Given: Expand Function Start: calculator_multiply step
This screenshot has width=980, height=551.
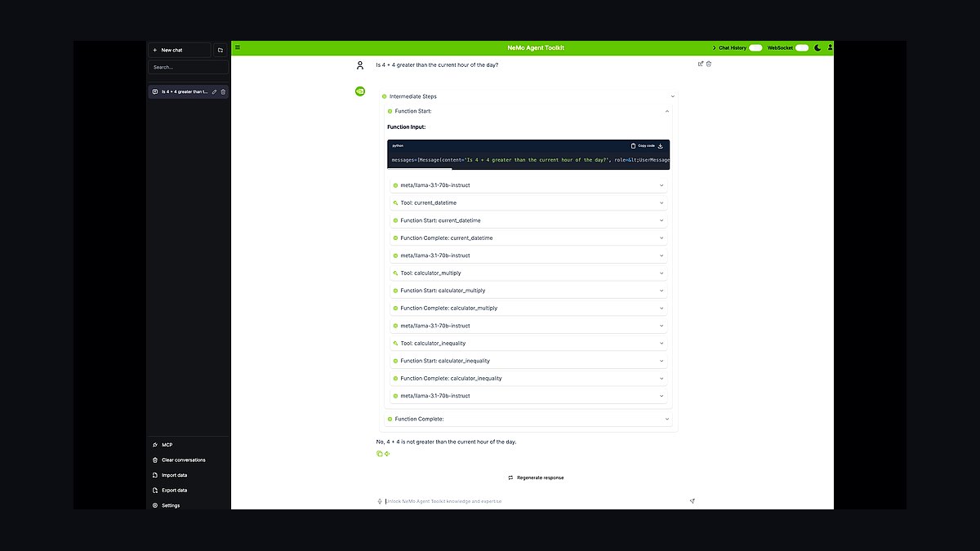Looking at the screenshot, I should [x=528, y=291].
